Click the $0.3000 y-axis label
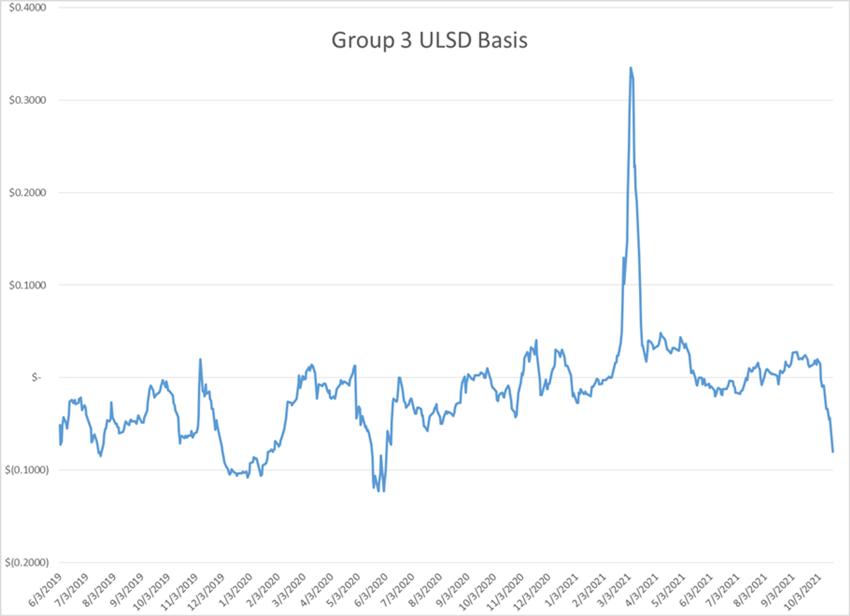 click(x=27, y=100)
